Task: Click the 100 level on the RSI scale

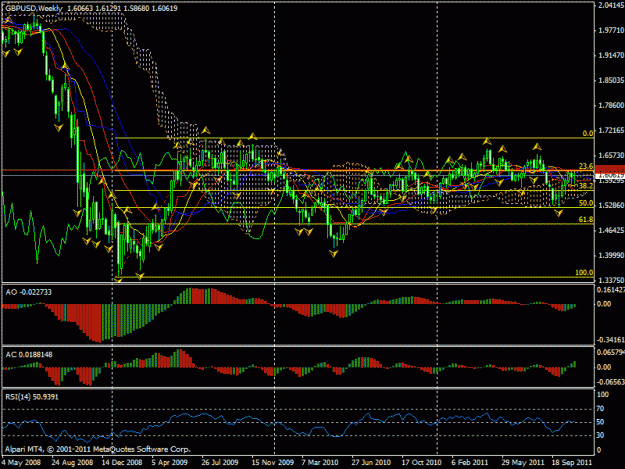Action: (603, 394)
